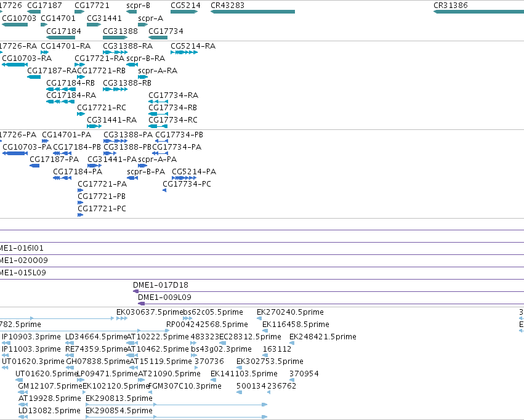
Task: Select the CG14701 gene label
Action: tap(58, 18)
